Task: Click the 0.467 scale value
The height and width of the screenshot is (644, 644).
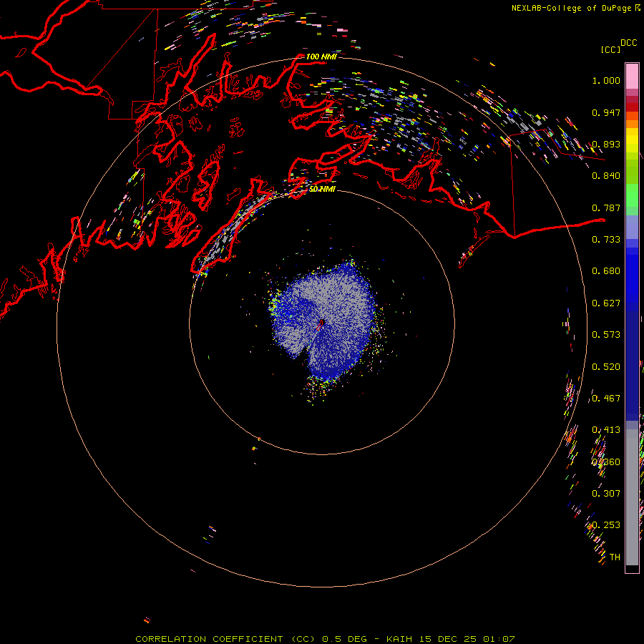Action: (606, 399)
